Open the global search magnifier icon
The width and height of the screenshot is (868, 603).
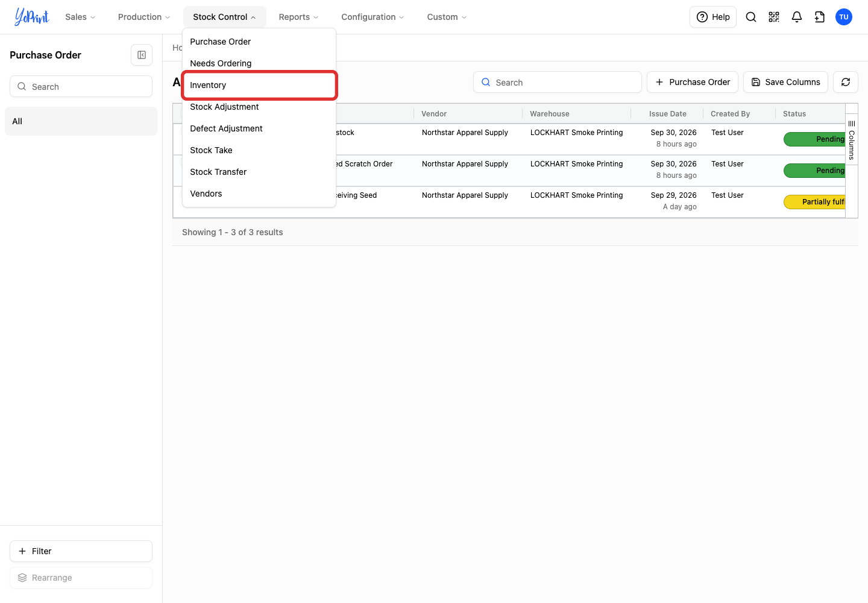click(x=751, y=17)
